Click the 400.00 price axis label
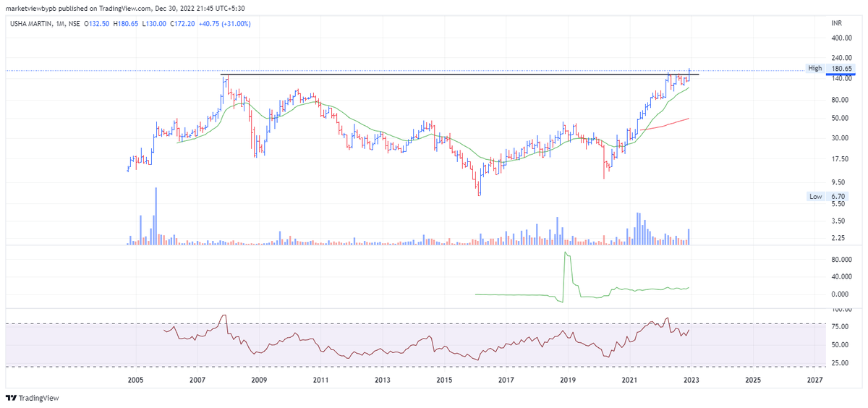 pyautogui.click(x=841, y=38)
